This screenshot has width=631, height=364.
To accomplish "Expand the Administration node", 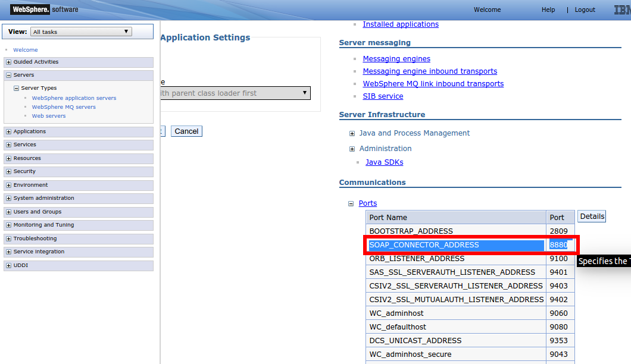I will click(352, 149).
